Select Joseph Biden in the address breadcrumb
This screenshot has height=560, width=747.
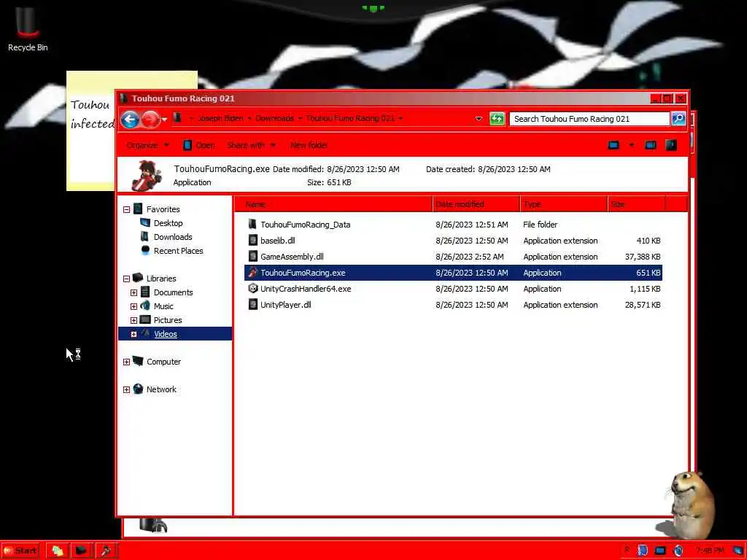(x=220, y=118)
